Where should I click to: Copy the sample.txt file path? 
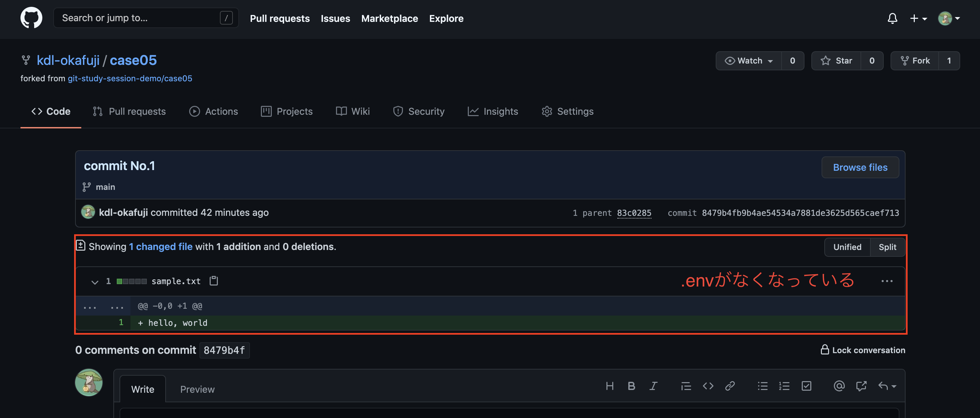point(213,281)
